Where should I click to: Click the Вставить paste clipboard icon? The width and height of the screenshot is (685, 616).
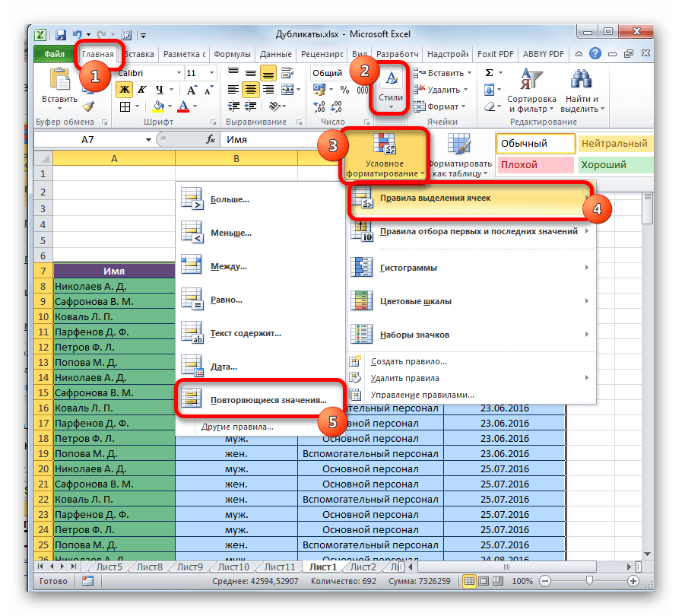pyautogui.click(x=60, y=80)
